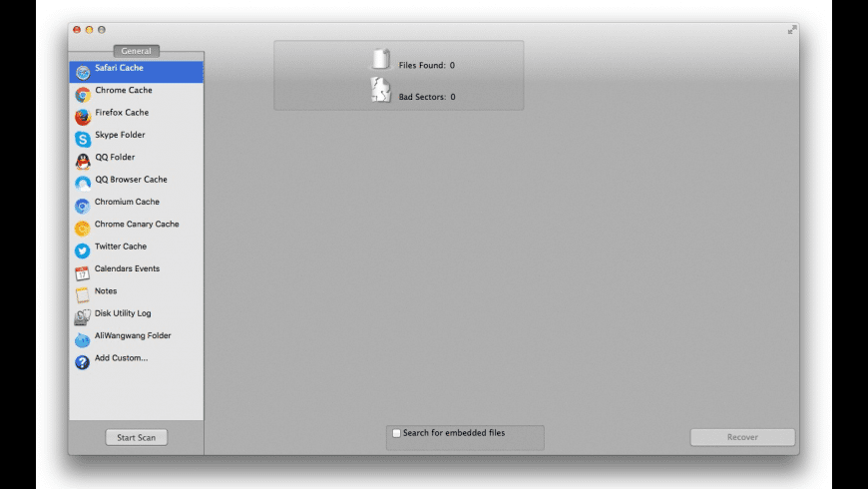
Task: Click the QQ penguin icon
Action: tap(83, 161)
